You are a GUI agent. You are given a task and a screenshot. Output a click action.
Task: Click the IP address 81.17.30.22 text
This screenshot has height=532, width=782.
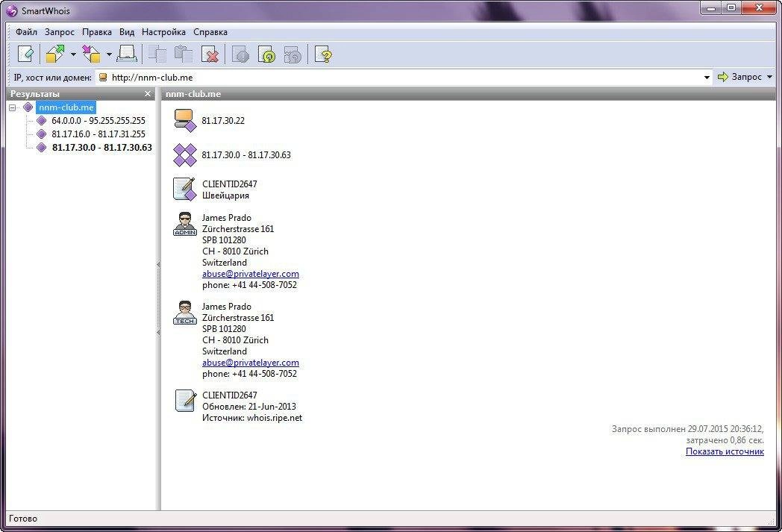coord(223,121)
